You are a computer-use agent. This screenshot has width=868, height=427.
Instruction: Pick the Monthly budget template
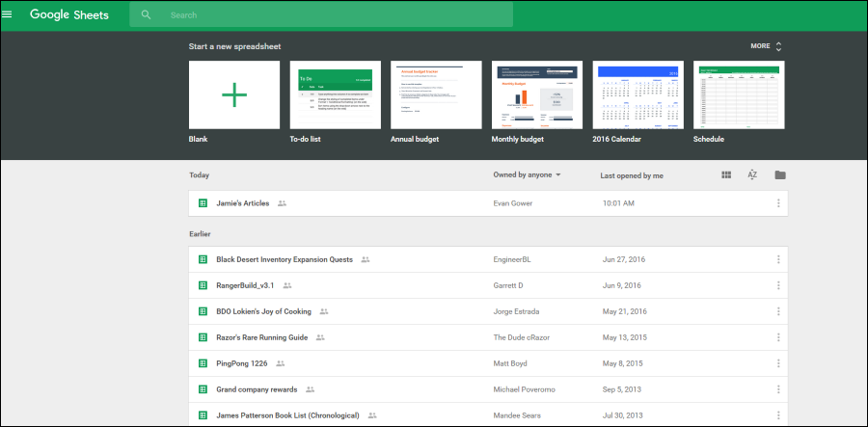click(537, 95)
